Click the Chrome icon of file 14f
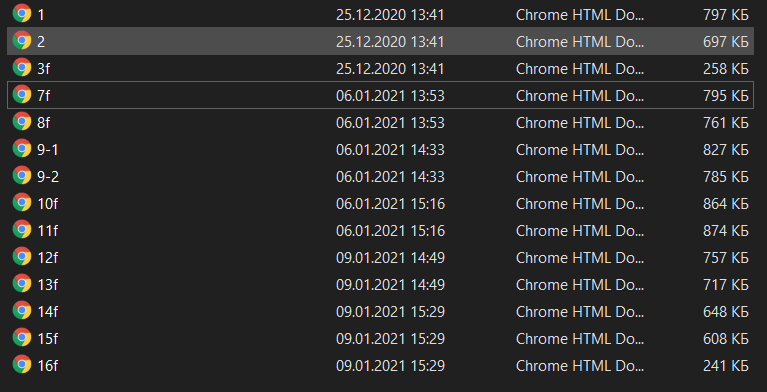Screen dimensions: 767x392 click(x=22, y=310)
